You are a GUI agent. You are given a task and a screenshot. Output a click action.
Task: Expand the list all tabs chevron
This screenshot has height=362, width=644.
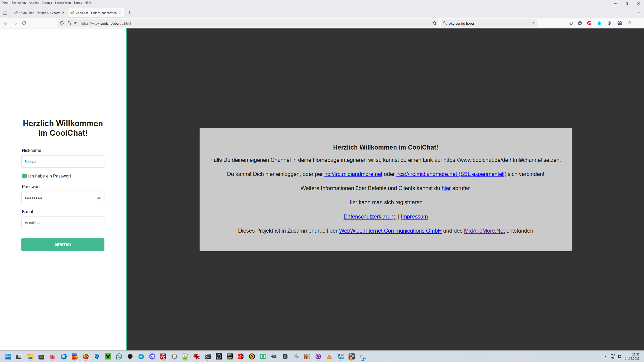[x=639, y=13]
